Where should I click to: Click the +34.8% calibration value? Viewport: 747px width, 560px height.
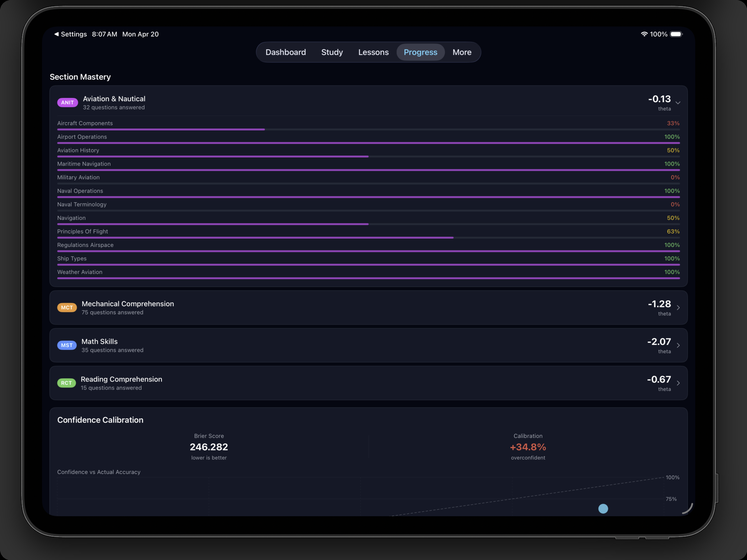528,447
